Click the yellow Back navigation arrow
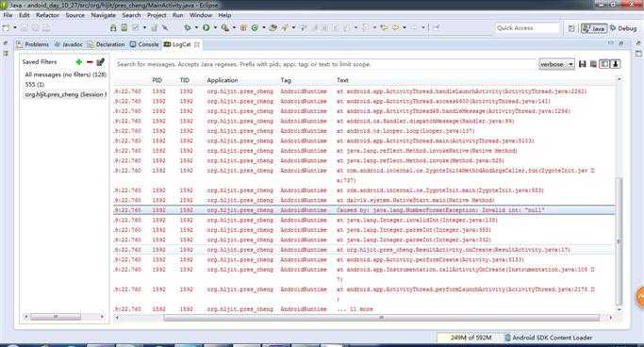The width and height of the screenshot is (644, 347). click(384, 27)
